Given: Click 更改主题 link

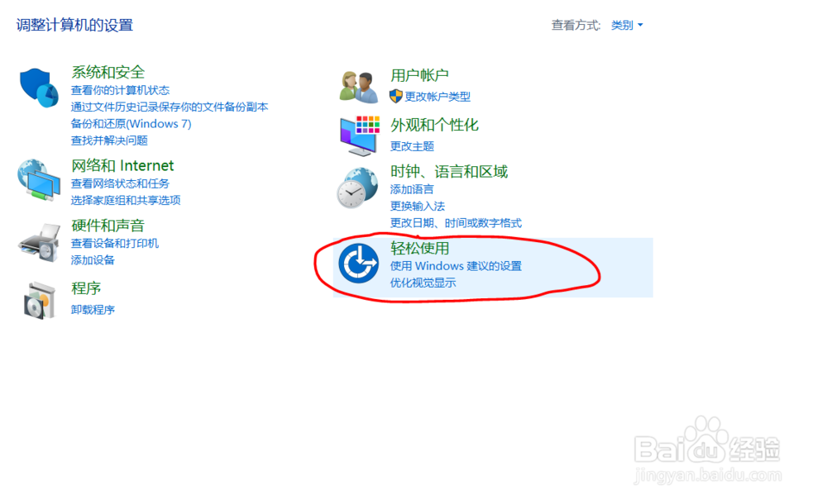Looking at the screenshot, I should [412, 146].
